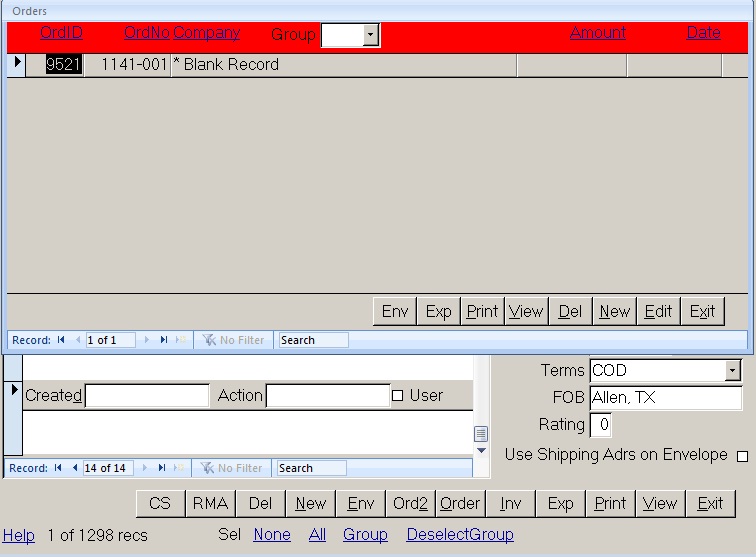
Task: Go to previous record in lower navigator
Action: click(75, 468)
